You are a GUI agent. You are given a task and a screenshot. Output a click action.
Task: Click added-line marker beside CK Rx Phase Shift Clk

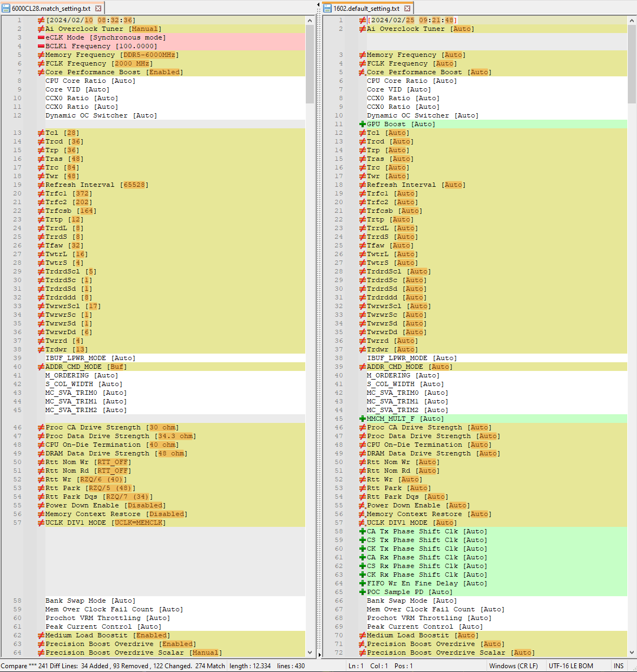[363, 575]
